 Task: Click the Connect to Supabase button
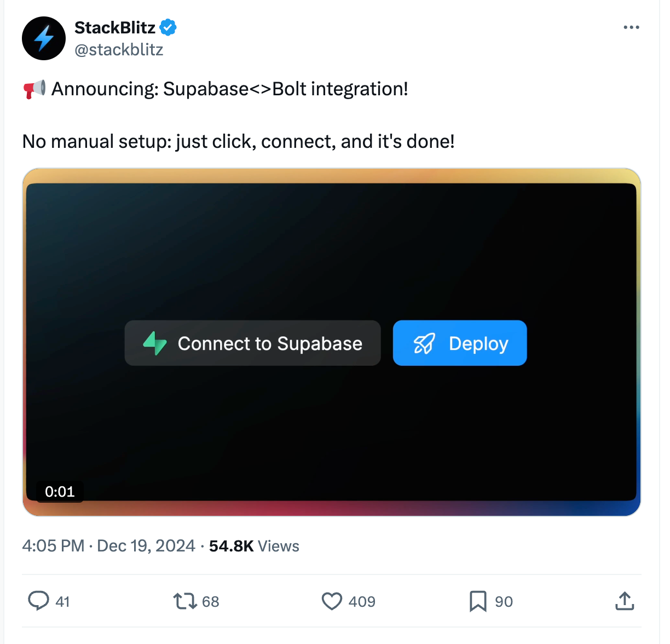(x=252, y=343)
